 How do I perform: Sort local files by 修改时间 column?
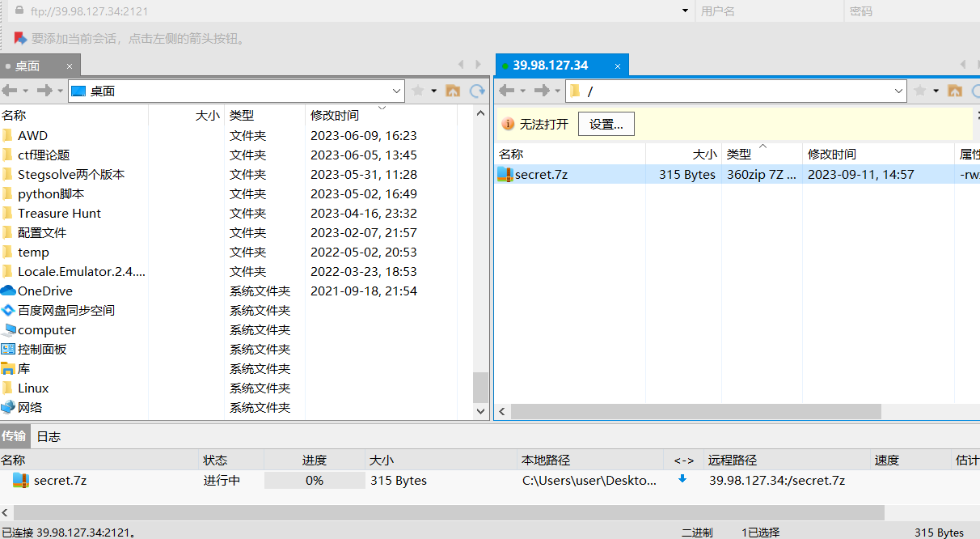pyautogui.click(x=335, y=116)
